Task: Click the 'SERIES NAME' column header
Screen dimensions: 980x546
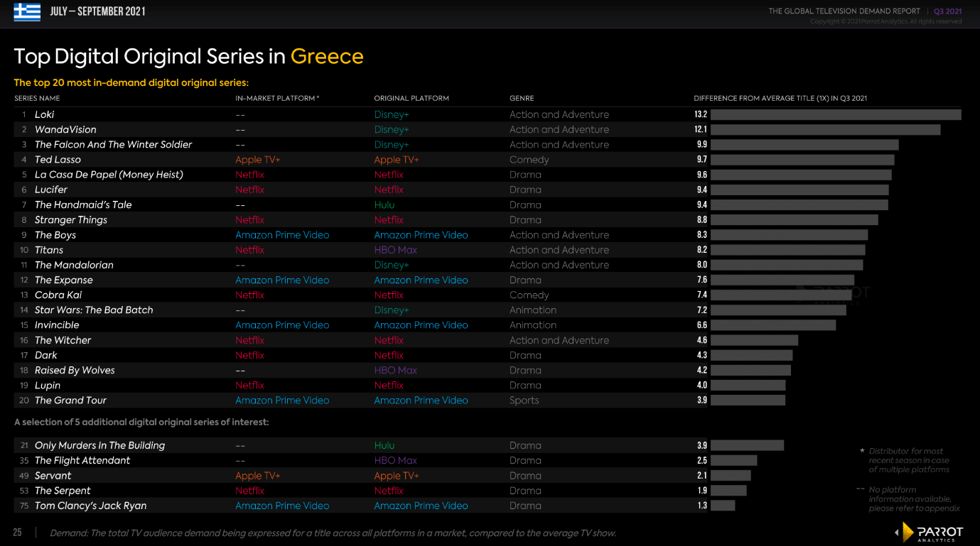Action: coord(37,98)
